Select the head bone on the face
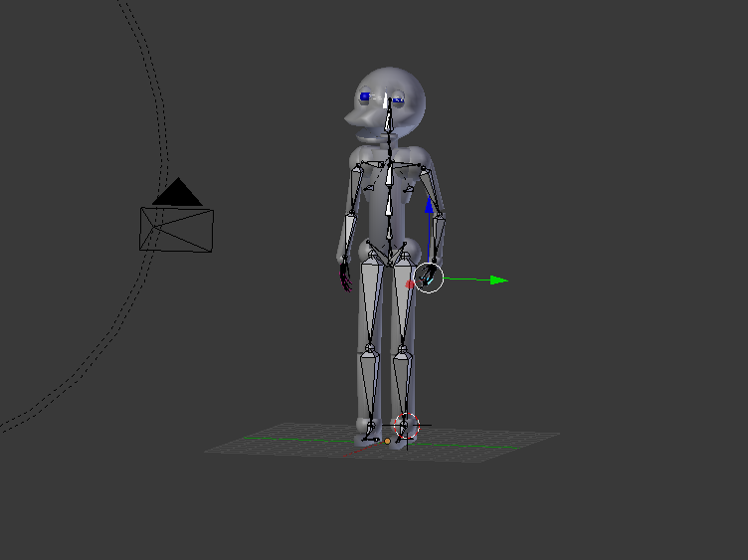 [x=389, y=115]
